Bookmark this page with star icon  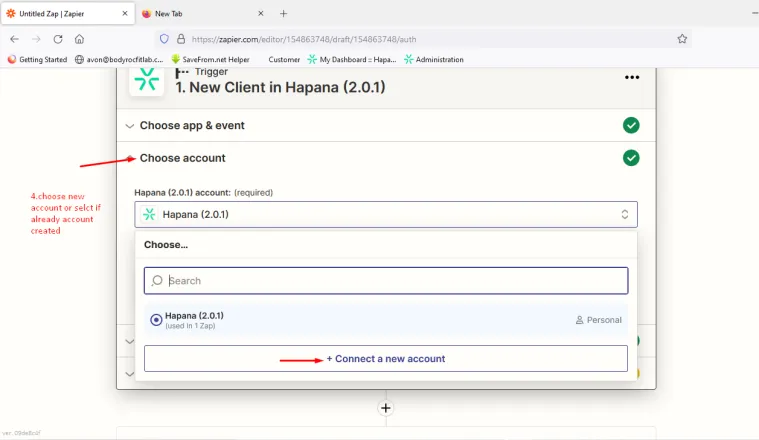[x=682, y=39]
